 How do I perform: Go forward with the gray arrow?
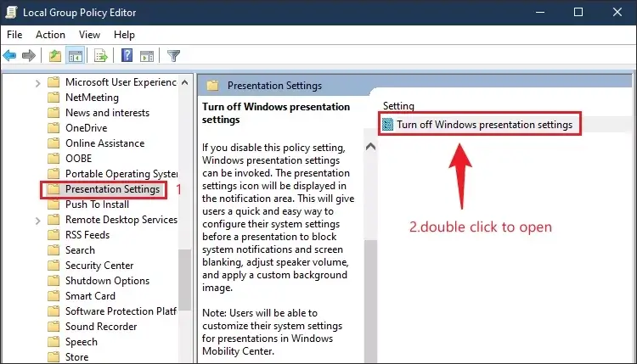coord(29,56)
